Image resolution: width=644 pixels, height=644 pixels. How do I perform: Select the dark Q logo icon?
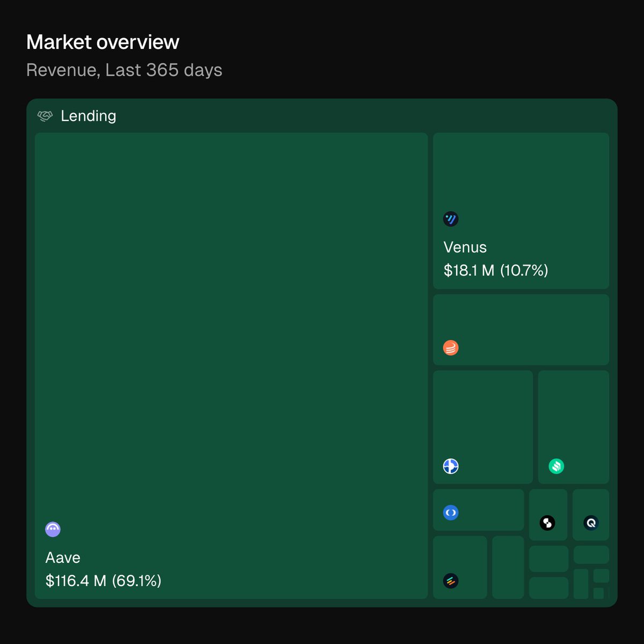591,523
